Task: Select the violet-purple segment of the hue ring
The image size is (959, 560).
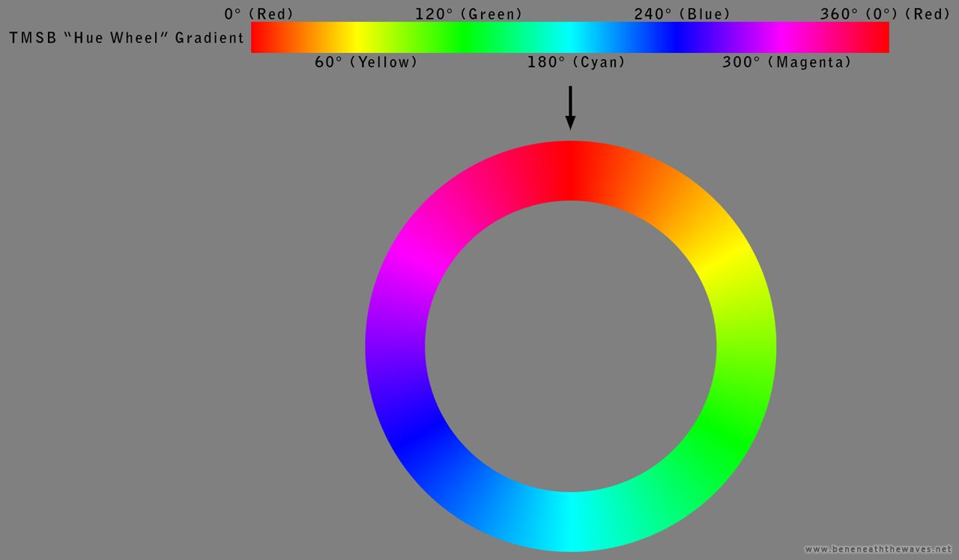Action: pos(396,347)
